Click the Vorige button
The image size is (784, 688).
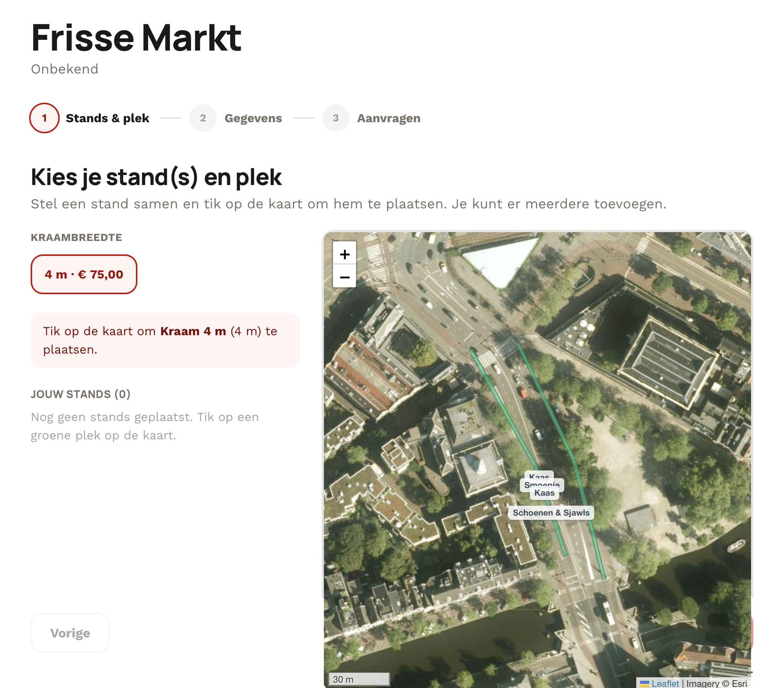[70, 632]
